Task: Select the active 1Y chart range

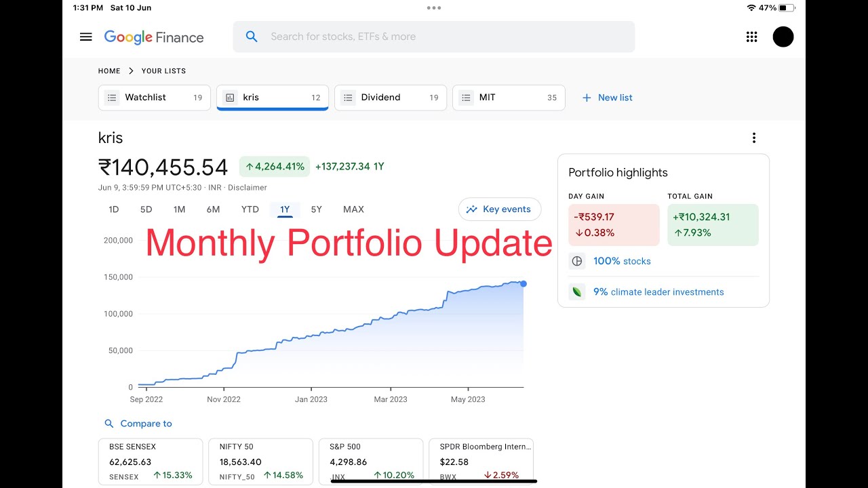Action: pyautogui.click(x=285, y=209)
